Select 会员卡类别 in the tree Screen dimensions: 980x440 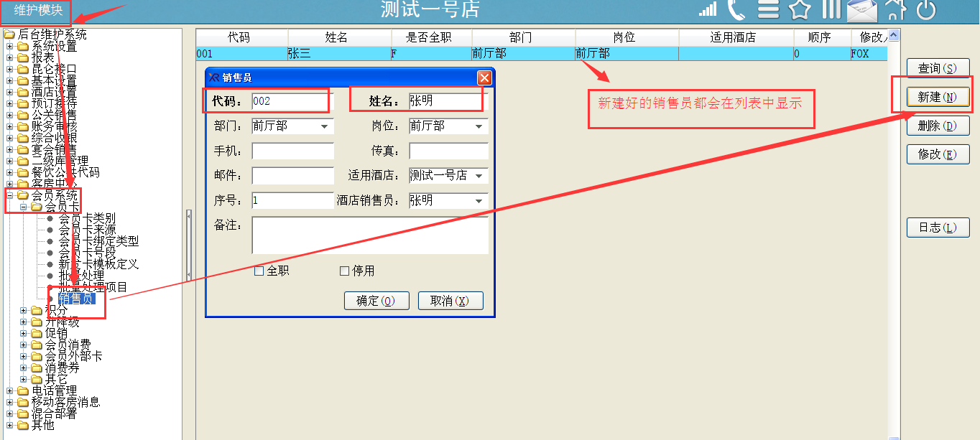click(86, 218)
